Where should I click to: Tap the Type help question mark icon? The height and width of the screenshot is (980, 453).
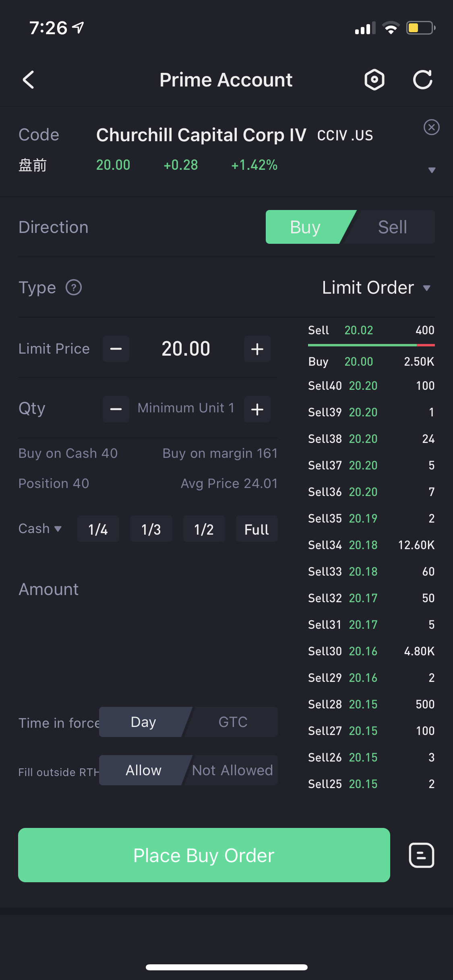[74, 288]
